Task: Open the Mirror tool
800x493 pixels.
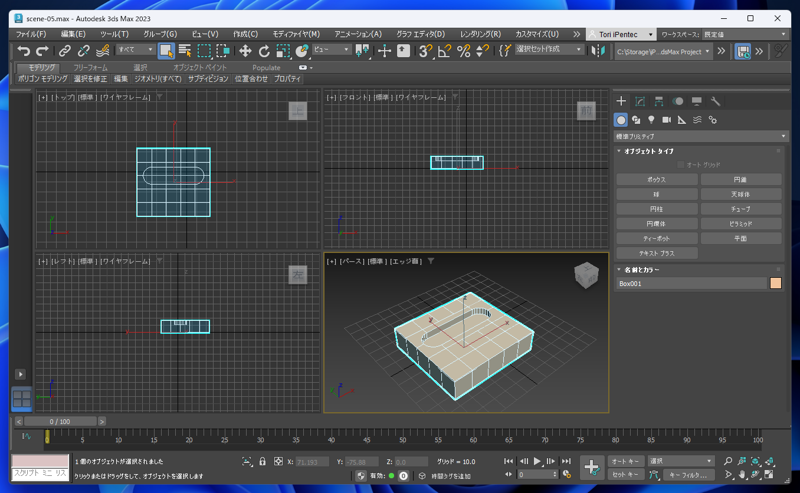Action: click(x=598, y=51)
